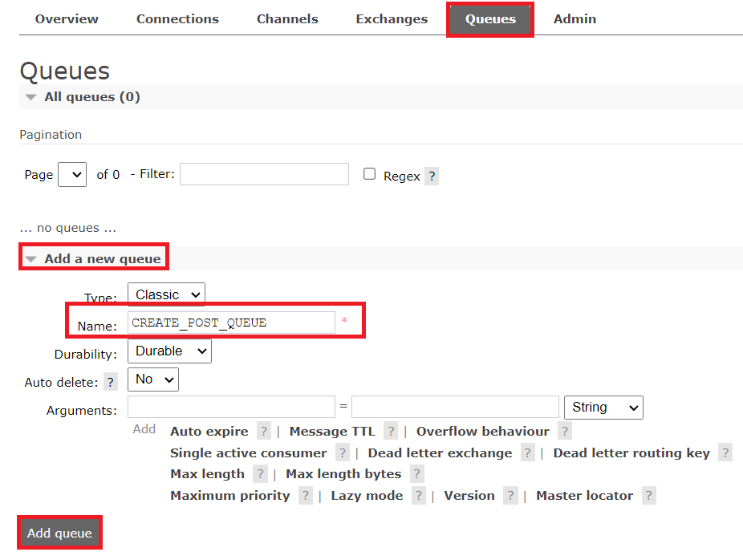Switch to the Connections tab
This screenshot has height=560, width=743.
[x=177, y=19]
